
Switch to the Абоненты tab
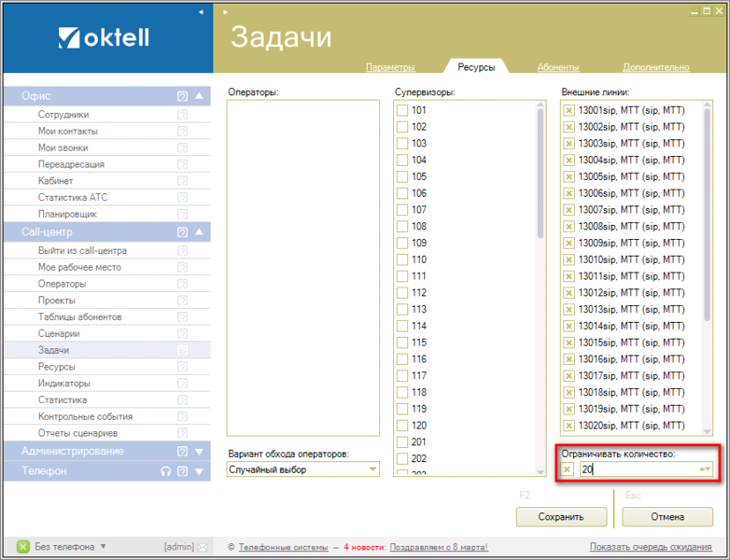[558, 67]
